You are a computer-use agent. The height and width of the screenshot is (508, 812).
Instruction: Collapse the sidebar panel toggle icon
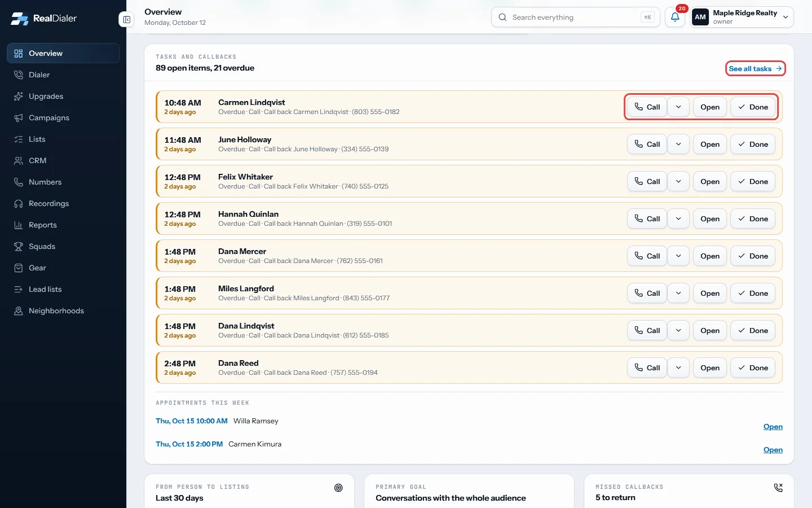pos(127,20)
